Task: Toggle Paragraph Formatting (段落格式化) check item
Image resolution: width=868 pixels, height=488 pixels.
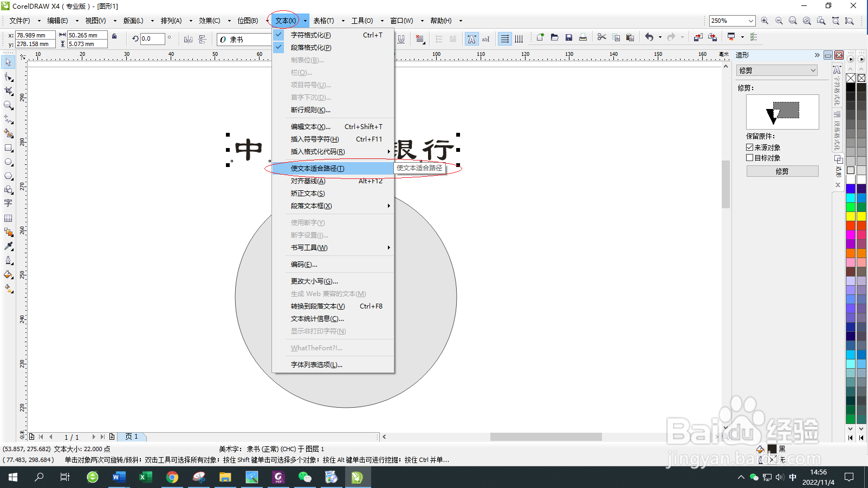Action: (333, 47)
